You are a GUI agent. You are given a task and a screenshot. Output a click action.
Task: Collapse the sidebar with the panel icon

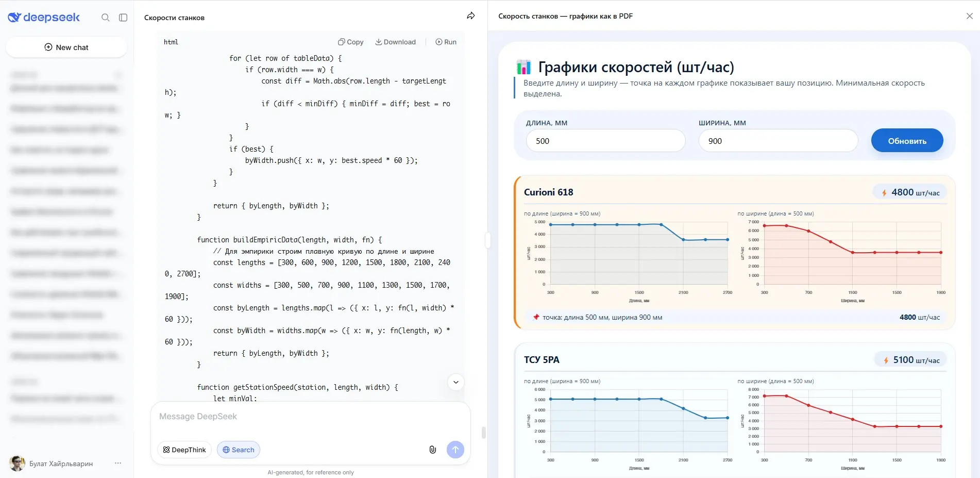click(123, 18)
